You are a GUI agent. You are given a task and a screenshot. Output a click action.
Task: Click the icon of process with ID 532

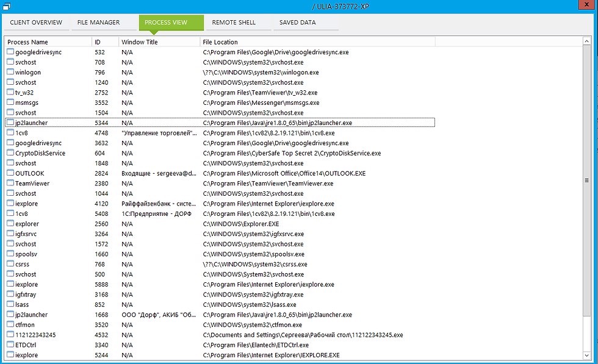click(x=10, y=52)
